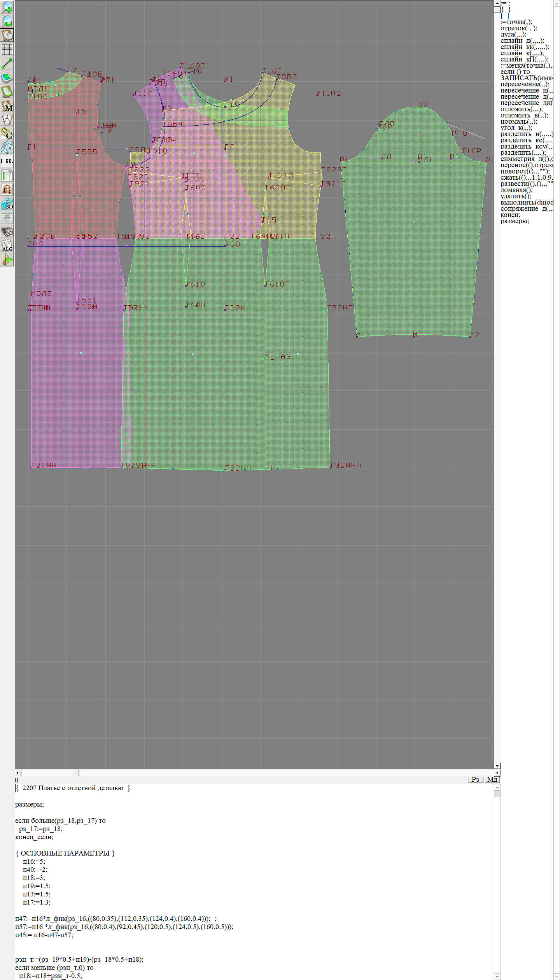Click the zoom out magnifier icon

[7, 21]
